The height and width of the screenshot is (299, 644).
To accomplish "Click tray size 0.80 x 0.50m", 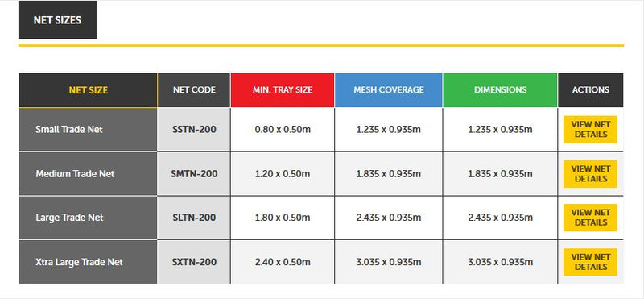I will [x=283, y=130].
